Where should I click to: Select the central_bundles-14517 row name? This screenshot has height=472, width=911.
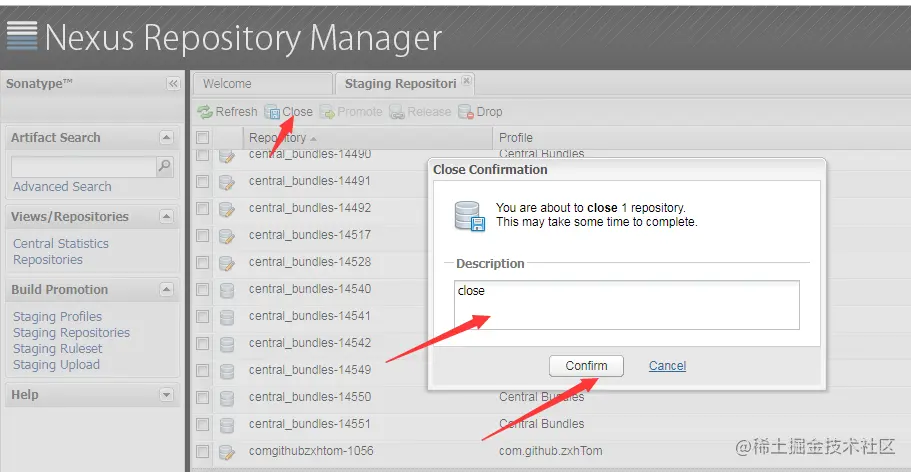pyautogui.click(x=310, y=235)
